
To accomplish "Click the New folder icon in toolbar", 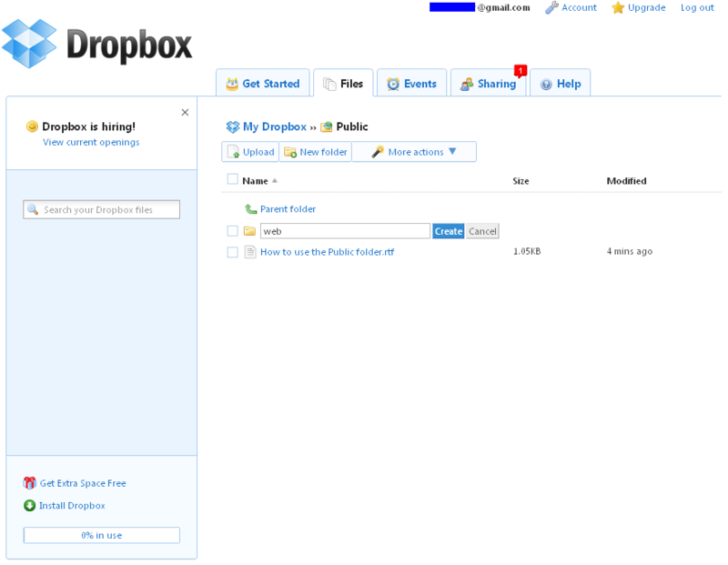I will pos(290,152).
